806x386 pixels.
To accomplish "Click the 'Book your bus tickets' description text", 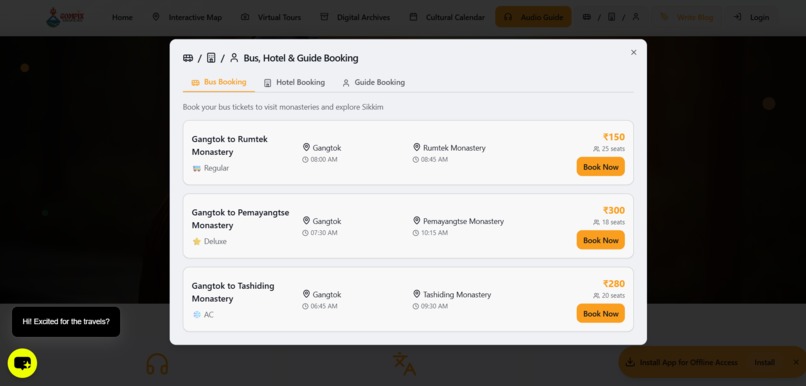I will point(283,107).
